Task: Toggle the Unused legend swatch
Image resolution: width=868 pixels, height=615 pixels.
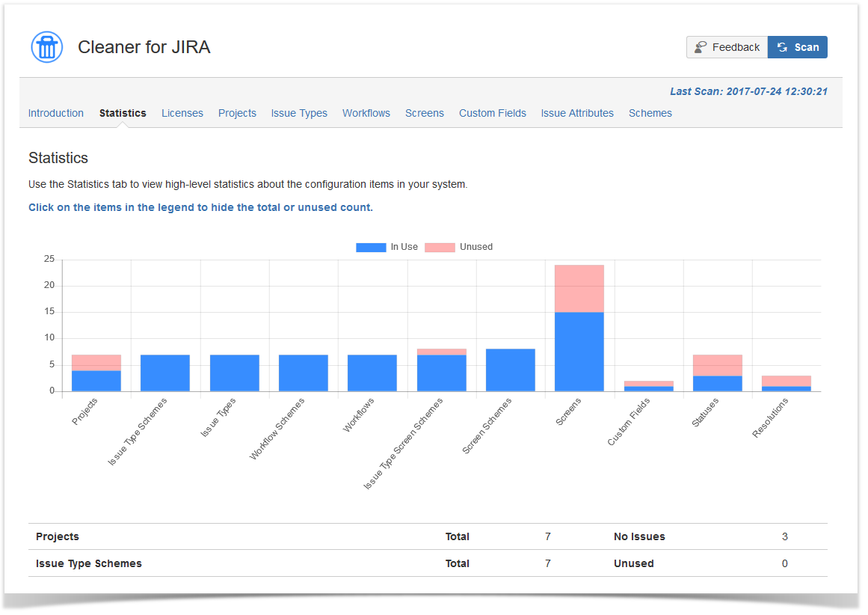Action: pos(440,247)
